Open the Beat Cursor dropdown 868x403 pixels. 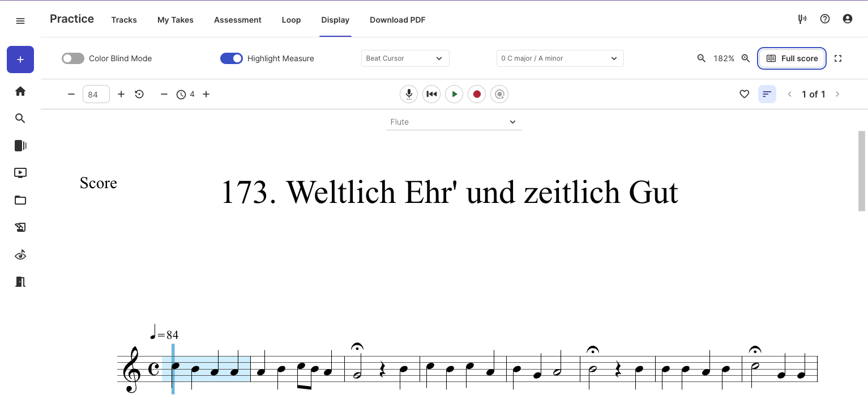[405, 58]
